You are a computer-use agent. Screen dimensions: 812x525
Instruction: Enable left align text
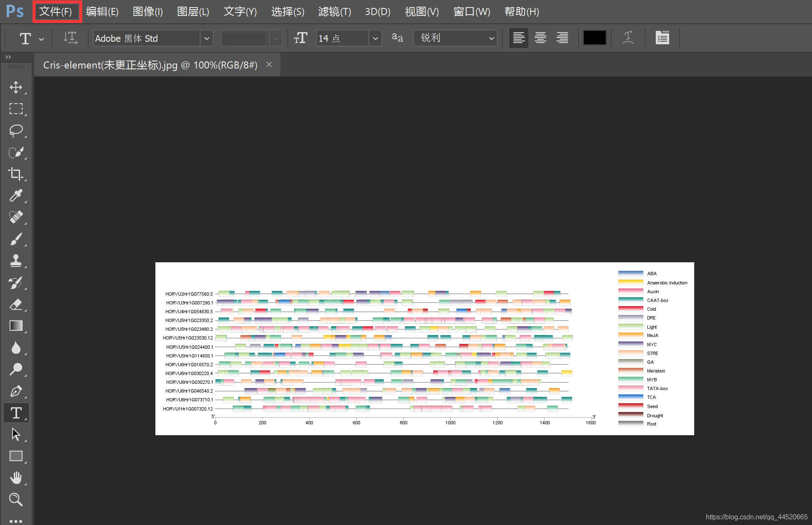click(519, 38)
